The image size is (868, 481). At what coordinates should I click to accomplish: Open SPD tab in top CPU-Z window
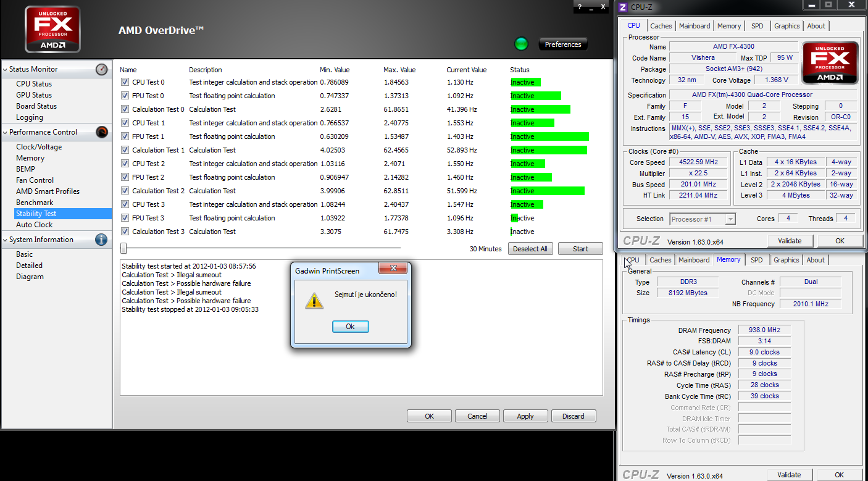[757, 26]
